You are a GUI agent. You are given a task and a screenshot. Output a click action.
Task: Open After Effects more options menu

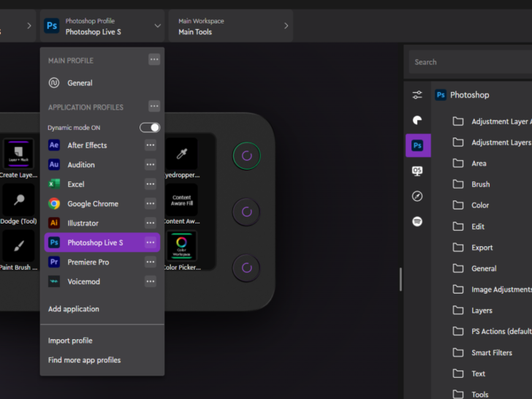coord(151,145)
